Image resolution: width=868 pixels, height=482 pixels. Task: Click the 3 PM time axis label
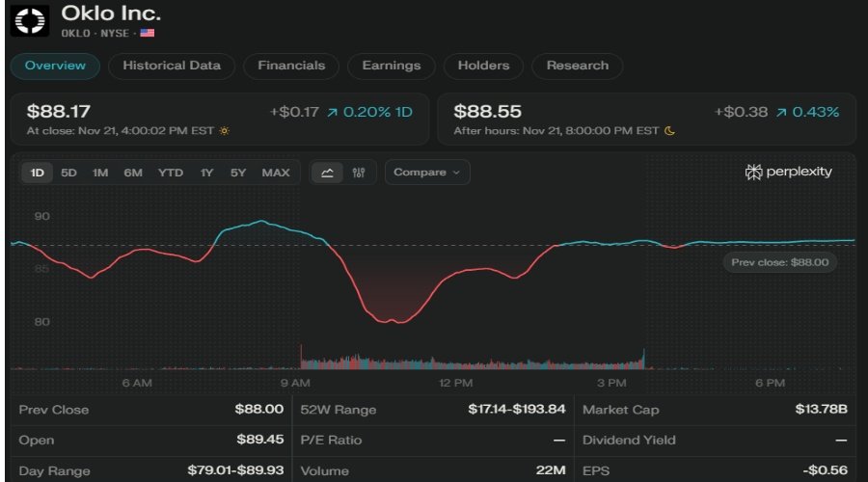point(611,383)
